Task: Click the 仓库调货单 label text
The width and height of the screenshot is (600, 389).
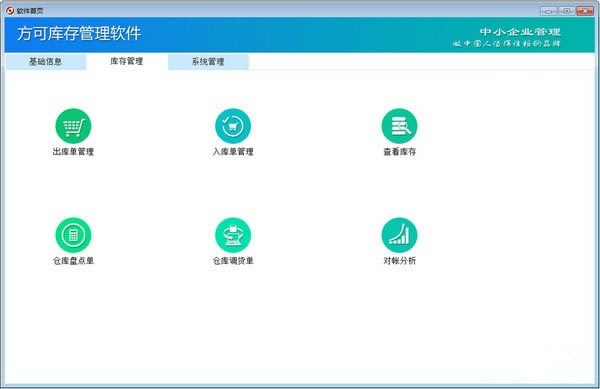Action: pyautogui.click(x=233, y=261)
